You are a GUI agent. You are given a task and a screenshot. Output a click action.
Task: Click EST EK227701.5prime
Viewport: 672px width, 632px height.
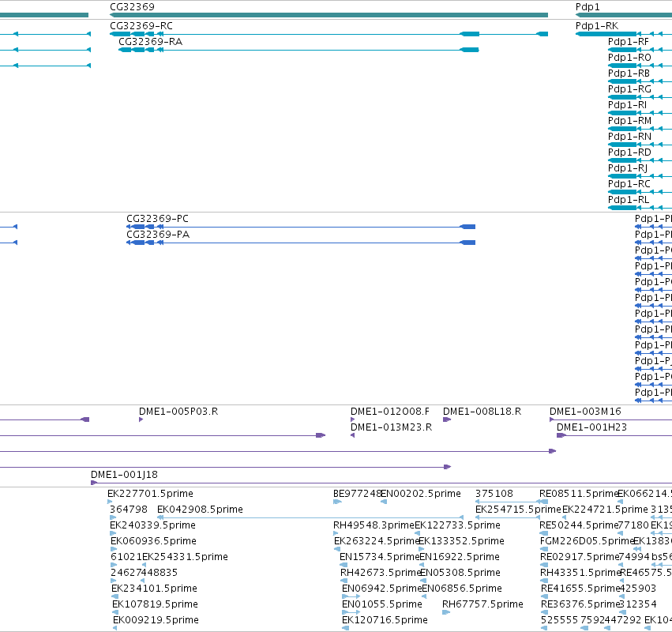150,494
